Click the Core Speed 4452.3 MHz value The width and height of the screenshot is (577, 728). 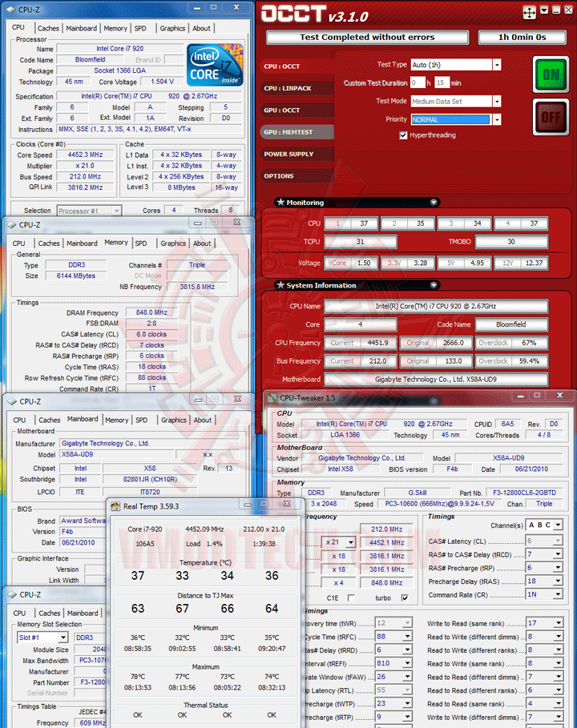click(85, 155)
